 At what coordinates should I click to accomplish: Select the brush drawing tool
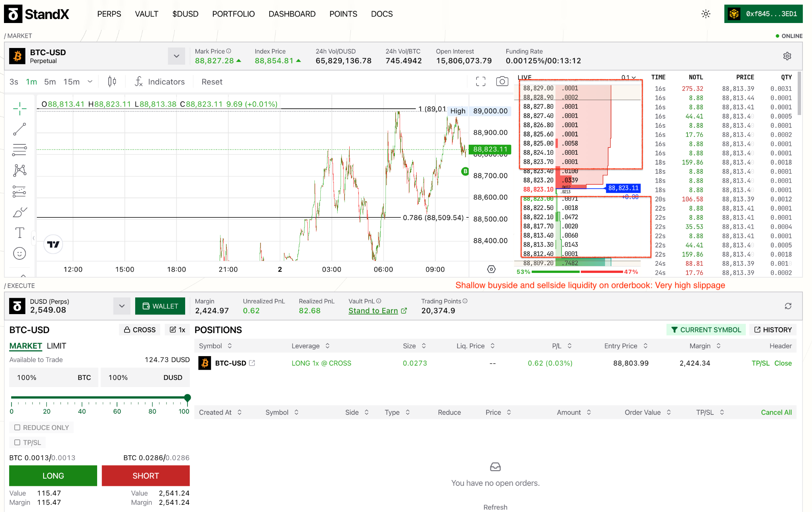coord(19,212)
